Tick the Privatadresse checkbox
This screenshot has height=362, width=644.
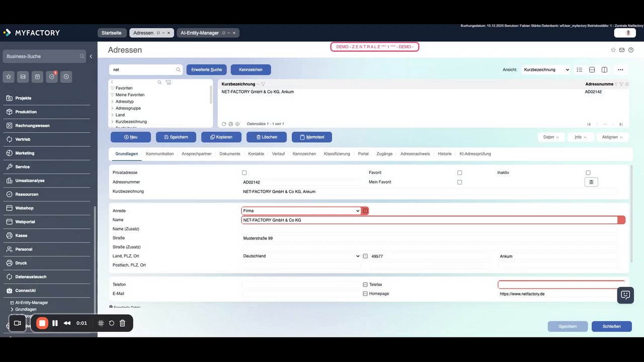245,173
